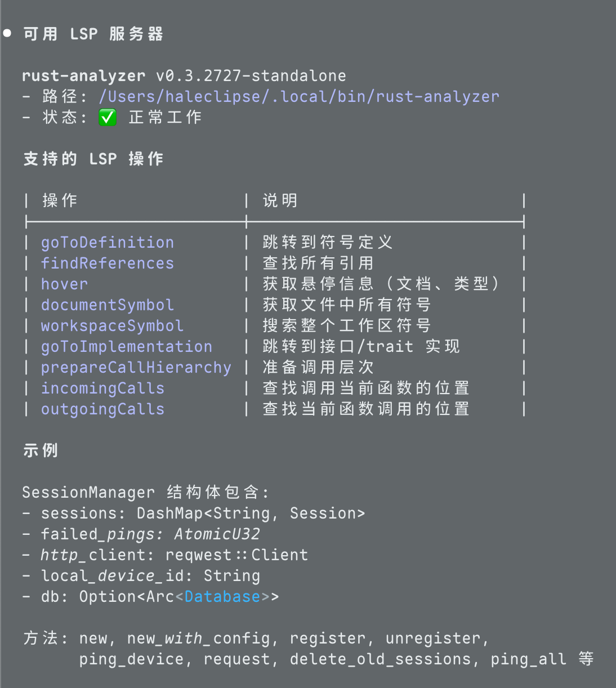Screen dimensions: 616x688
Task: Click the 支持的 LSP 操作 heading
Action: (x=93, y=159)
